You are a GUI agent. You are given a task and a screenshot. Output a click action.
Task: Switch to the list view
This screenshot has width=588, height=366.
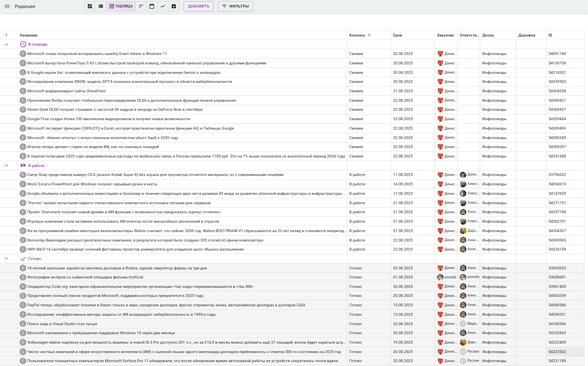(x=101, y=6)
